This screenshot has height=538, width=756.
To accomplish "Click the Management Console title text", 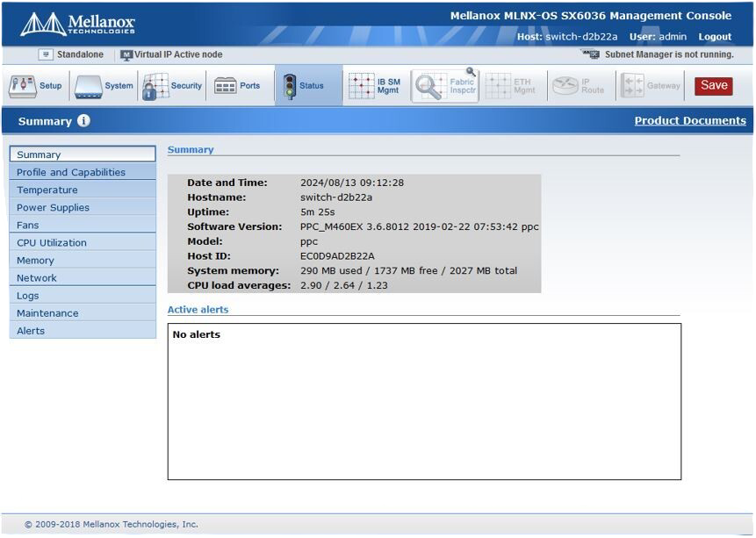I will tap(591, 16).
